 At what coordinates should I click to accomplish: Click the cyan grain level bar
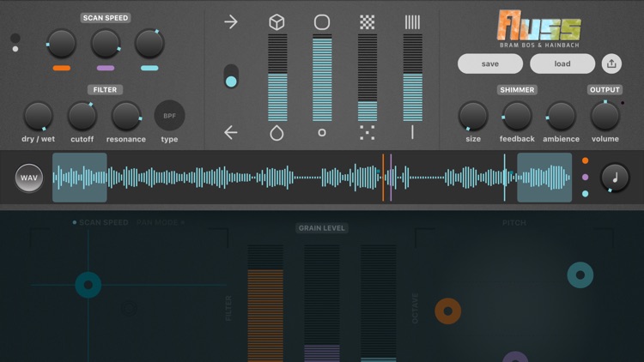[x=379, y=304]
